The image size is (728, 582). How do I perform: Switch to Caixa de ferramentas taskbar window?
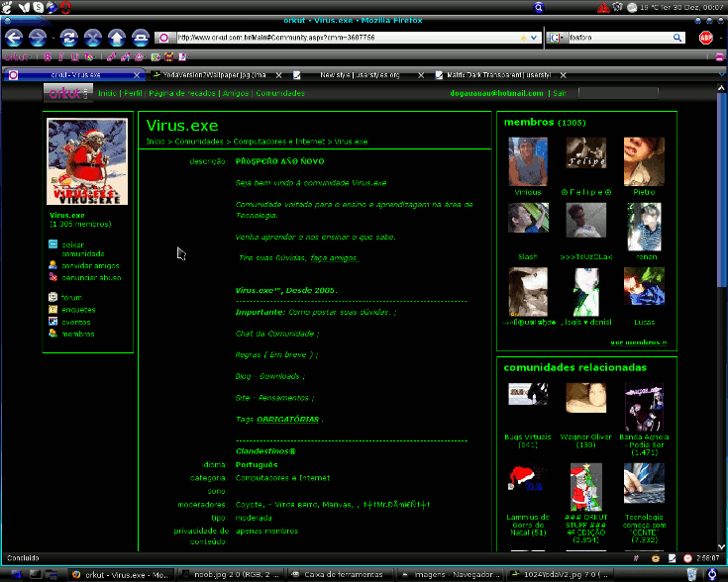point(342,574)
